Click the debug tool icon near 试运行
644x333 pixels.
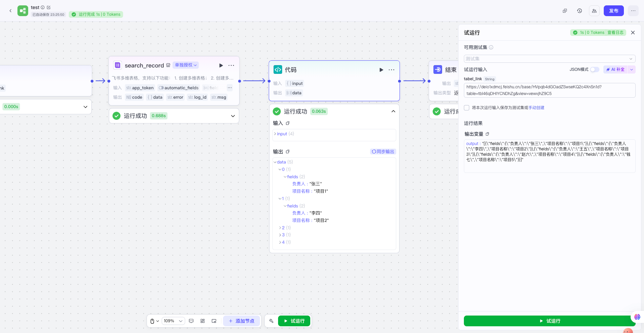pyautogui.click(x=271, y=321)
